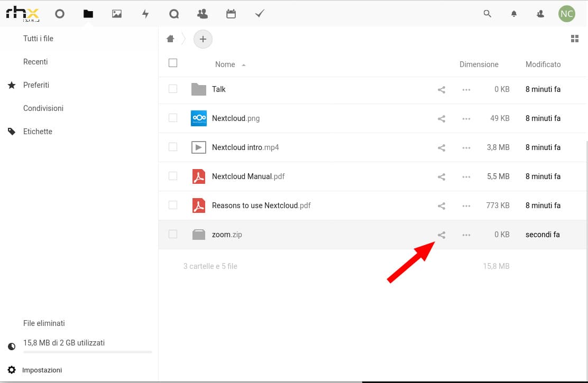Switch to grid view
Image resolution: width=588 pixels, height=383 pixels.
(x=574, y=39)
